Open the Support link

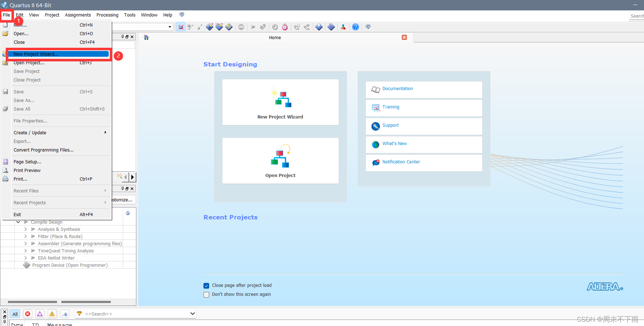(x=390, y=125)
